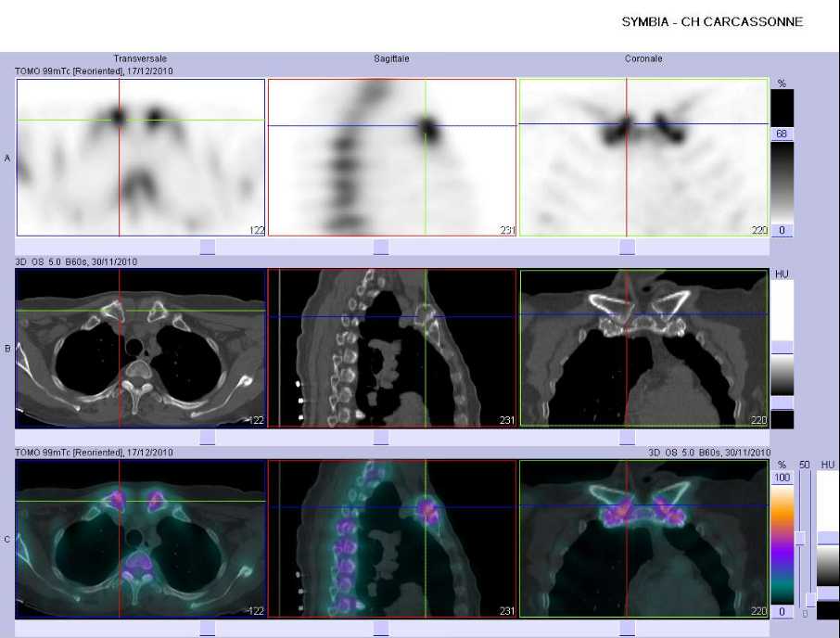The width and height of the screenshot is (840, 638).
Task: Select the transversal SPECT image in row A
Action: [x=141, y=158]
